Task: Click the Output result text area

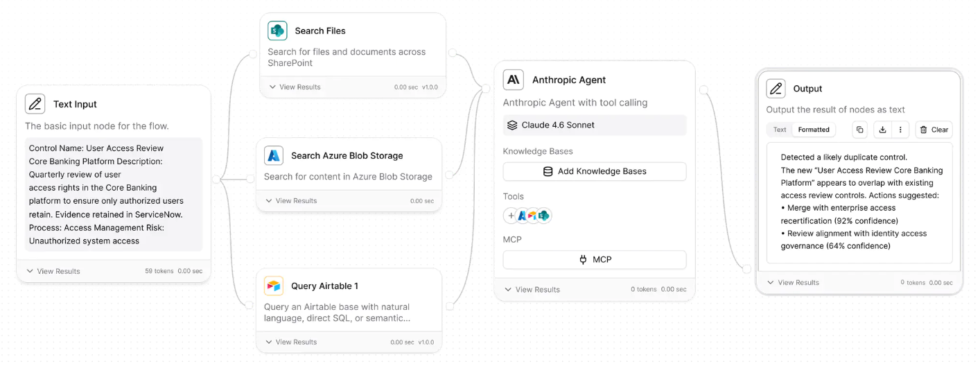Action: pos(859,203)
